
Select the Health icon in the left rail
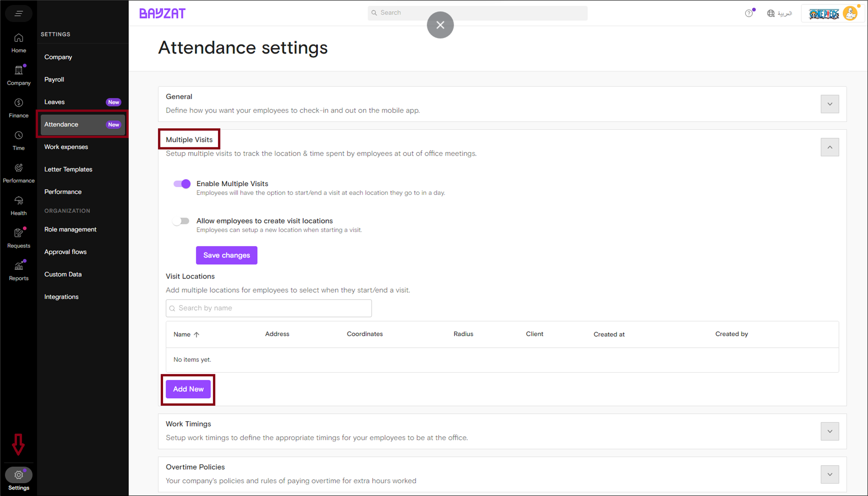[18, 205]
